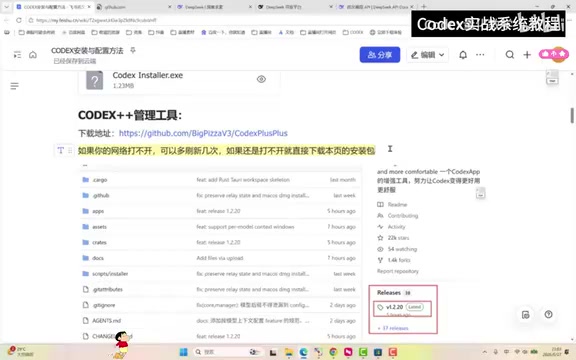Open the embedded GitHub repository screenshot
The image size is (576, 360).
tap(281, 252)
